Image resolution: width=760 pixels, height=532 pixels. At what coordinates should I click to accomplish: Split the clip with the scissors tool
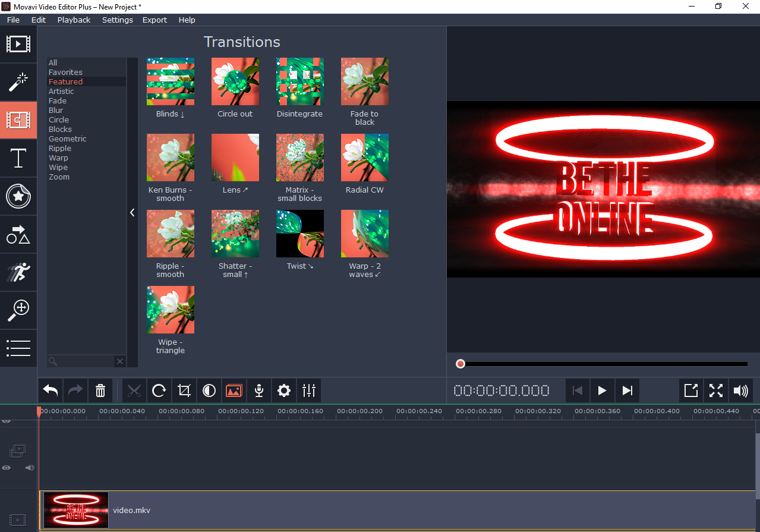134,391
